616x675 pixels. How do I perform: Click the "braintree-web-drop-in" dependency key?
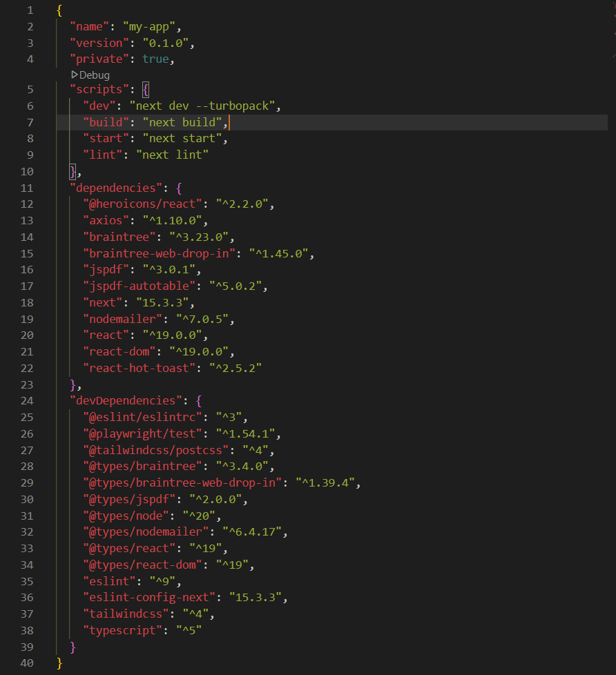coord(159,253)
